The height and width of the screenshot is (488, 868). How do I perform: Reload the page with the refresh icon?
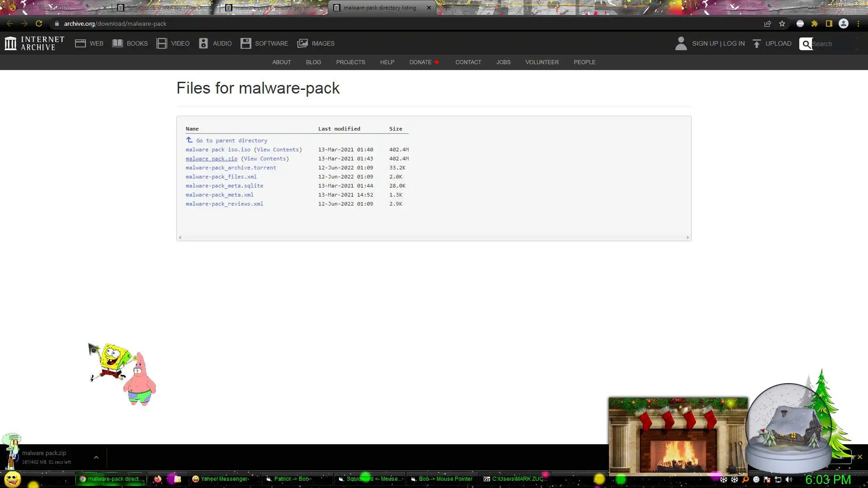(x=39, y=23)
